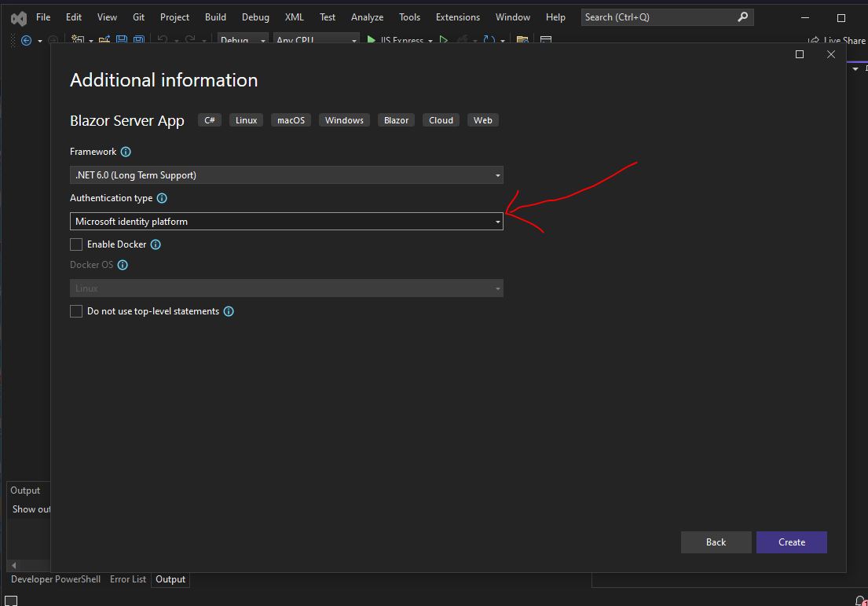This screenshot has width=868, height=606.
Task: Click the info icon beside Authentication type
Action: coord(162,198)
